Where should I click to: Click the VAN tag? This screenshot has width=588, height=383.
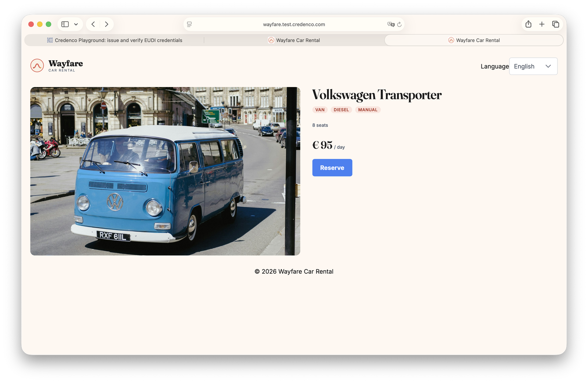(320, 110)
